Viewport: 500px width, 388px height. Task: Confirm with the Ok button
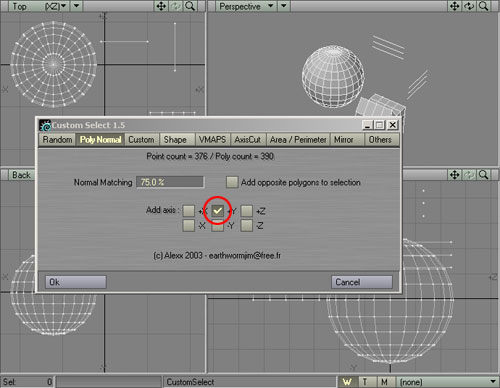[x=76, y=282]
